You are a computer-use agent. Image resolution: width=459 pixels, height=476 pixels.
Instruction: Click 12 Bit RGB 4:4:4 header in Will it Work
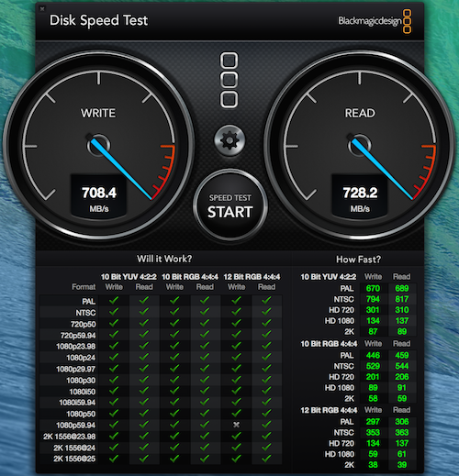pyautogui.click(x=252, y=277)
